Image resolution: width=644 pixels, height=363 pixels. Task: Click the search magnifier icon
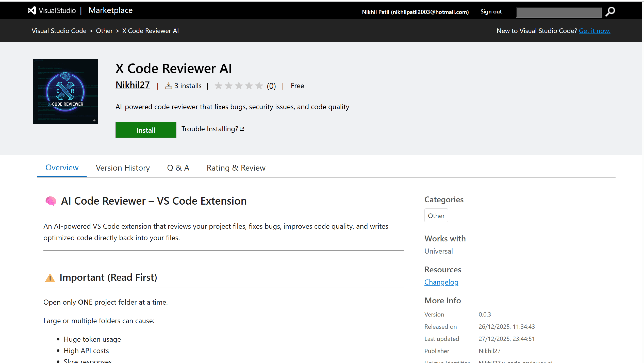[610, 12]
